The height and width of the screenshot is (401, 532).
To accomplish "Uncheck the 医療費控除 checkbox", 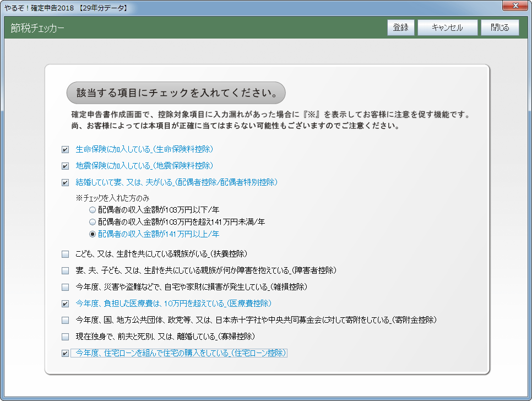I will tap(65, 304).
